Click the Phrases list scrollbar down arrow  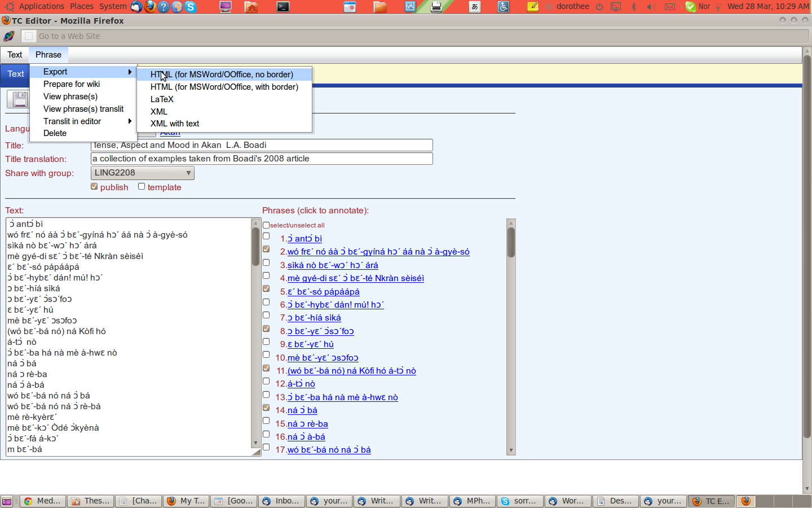pyautogui.click(x=511, y=450)
